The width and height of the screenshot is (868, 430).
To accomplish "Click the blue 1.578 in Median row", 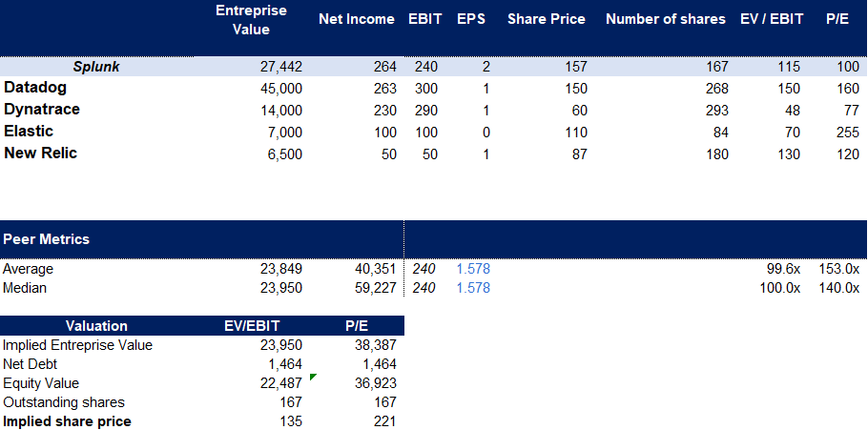I will tap(473, 288).
